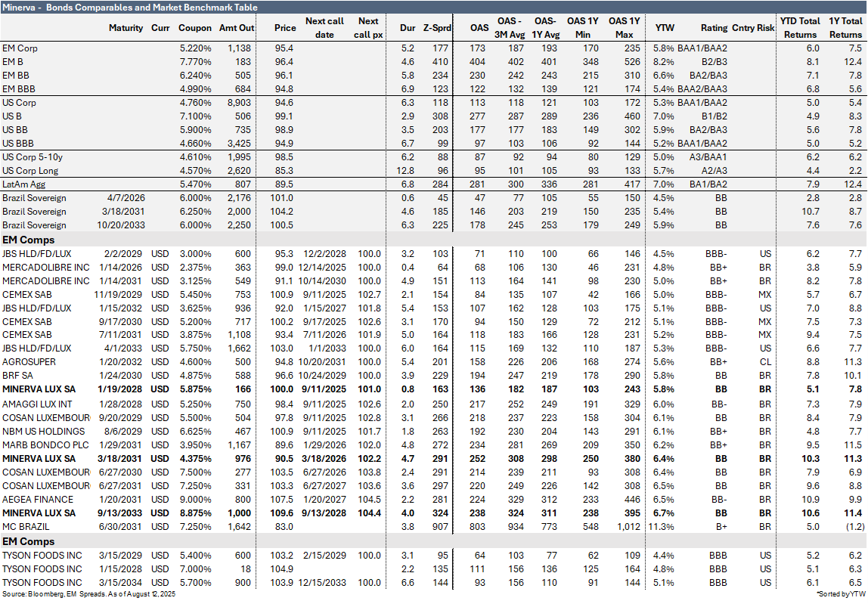
Task: Select the 'YTD Total Returns' column header
Action: click(800, 28)
